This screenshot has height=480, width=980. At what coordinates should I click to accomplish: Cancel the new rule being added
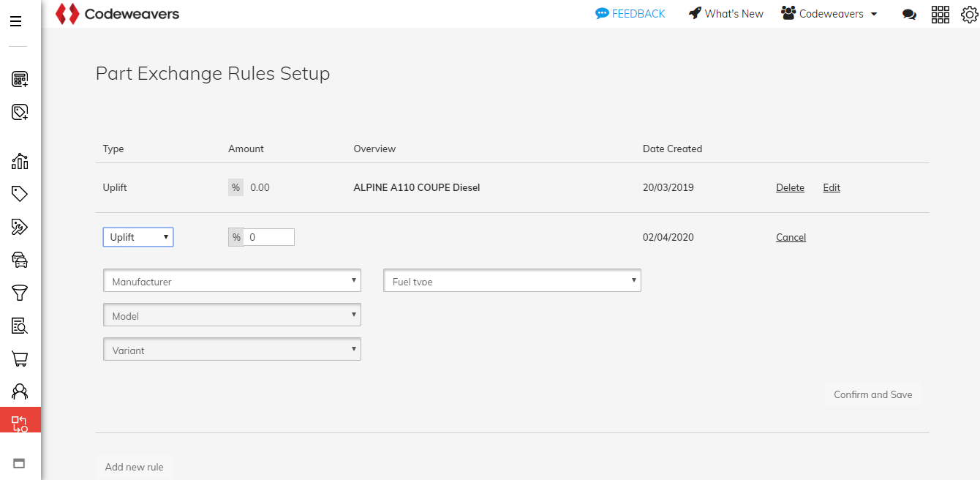(x=791, y=237)
